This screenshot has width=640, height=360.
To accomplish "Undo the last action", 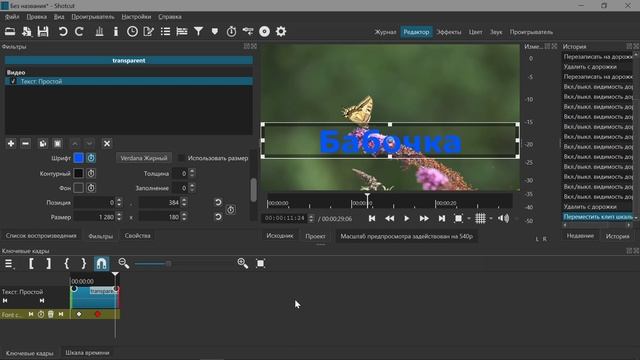I will 63,31.
